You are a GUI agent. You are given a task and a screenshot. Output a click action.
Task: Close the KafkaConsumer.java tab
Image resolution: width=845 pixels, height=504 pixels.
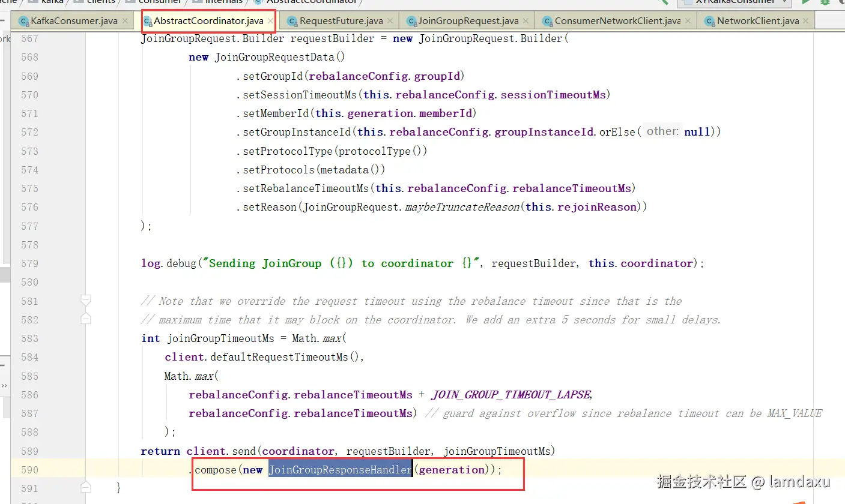point(125,21)
